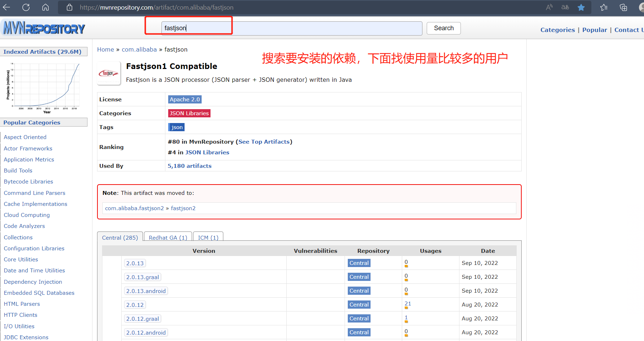Reload the page with the refresh icon
The width and height of the screenshot is (644, 341).
tap(26, 7)
